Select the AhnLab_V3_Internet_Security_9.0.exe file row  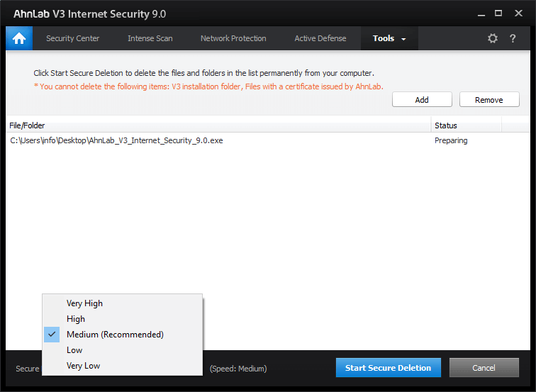pyautogui.click(x=117, y=140)
